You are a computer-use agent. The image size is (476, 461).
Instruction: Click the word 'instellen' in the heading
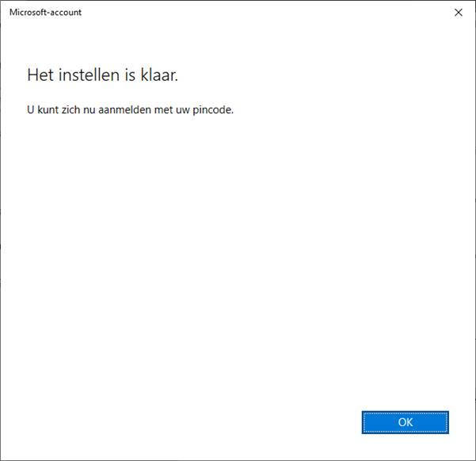(x=89, y=75)
